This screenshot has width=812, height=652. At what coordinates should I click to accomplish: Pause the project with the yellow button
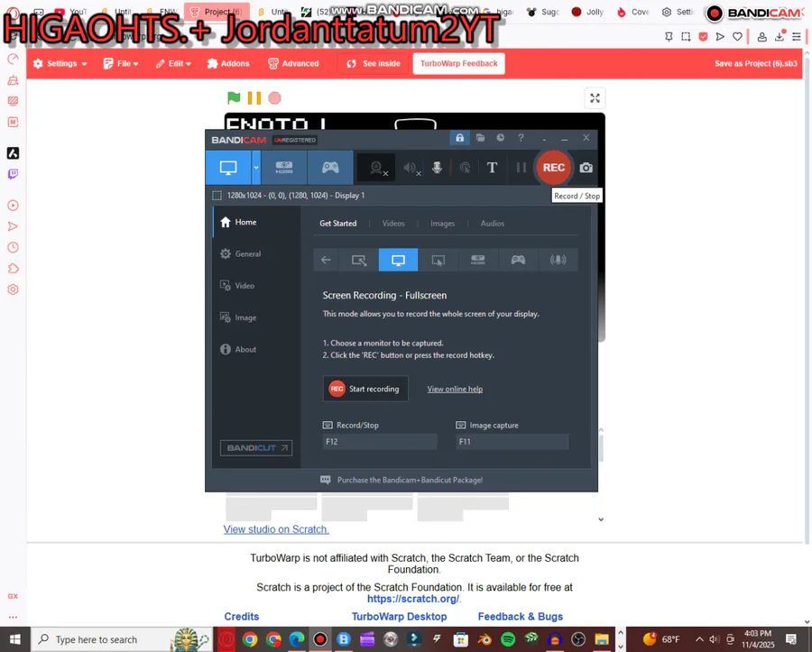tap(254, 97)
